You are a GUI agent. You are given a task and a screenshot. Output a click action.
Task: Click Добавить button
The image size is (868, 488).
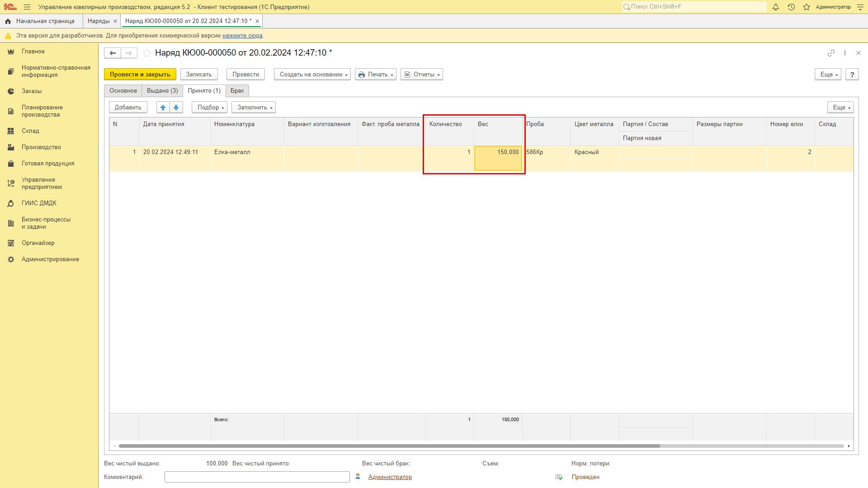pos(128,108)
